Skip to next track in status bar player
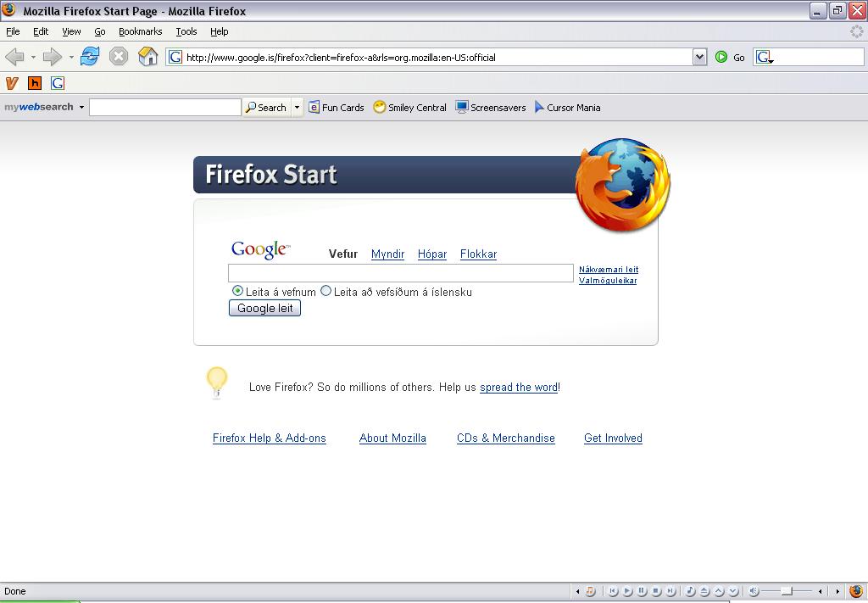The height and width of the screenshot is (603, 868). coord(671,591)
